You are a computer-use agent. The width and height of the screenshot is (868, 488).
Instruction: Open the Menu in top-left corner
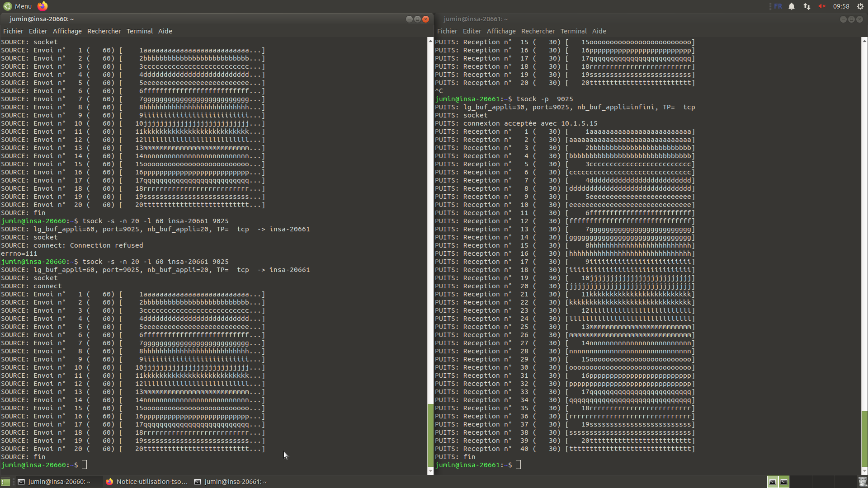[18, 6]
